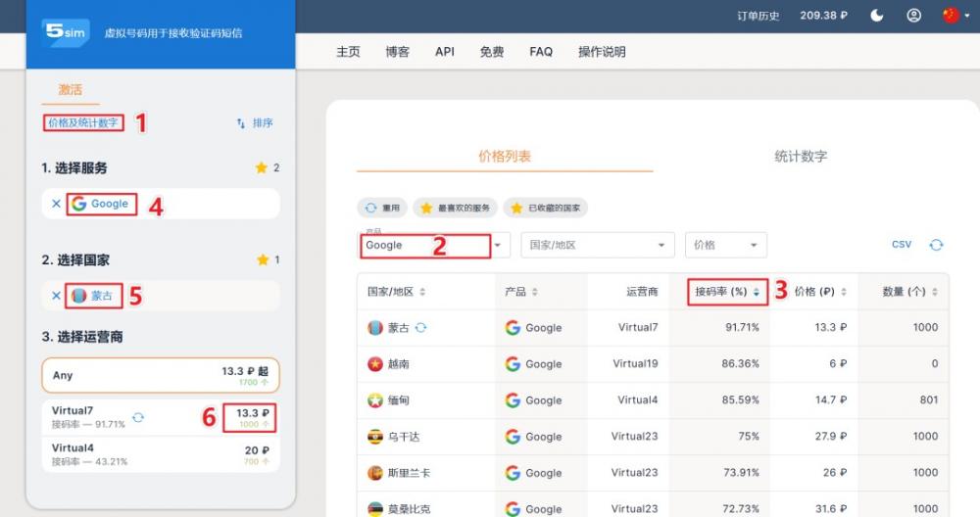The image size is (980, 517).
Task: Click the Uganda flag in 乌干达 row
Action: click(x=375, y=437)
